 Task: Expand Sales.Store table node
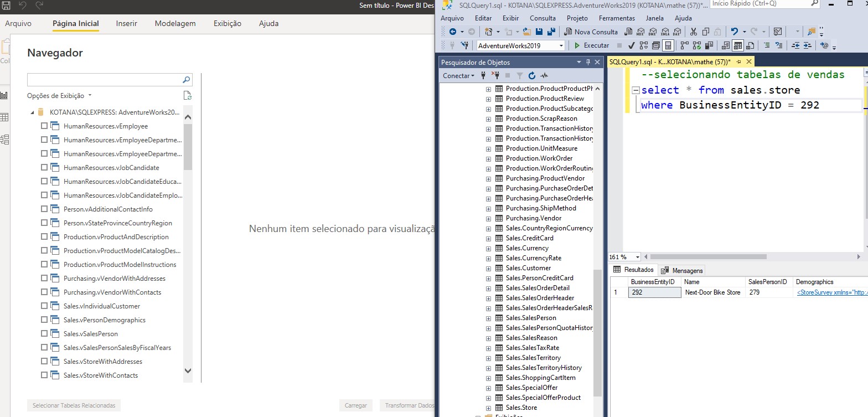click(489, 408)
